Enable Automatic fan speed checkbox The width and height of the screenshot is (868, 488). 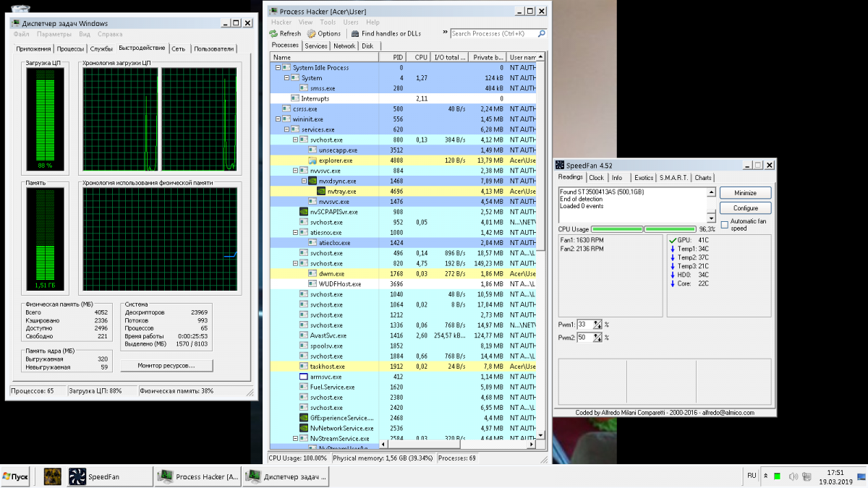(724, 223)
